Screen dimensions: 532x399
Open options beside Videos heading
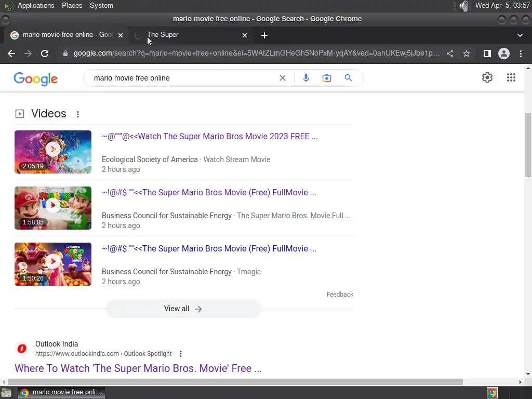point(78,114)
